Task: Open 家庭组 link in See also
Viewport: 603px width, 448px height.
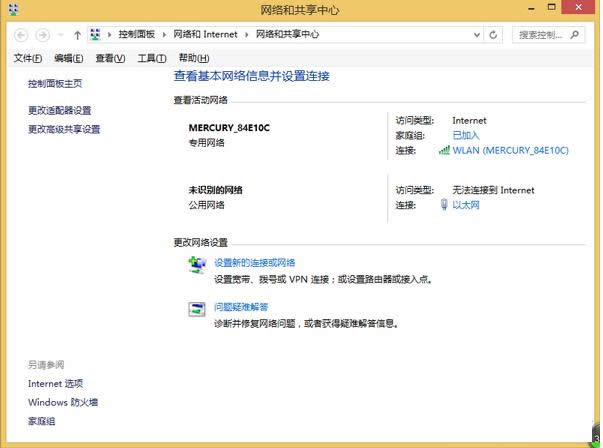Action: tap(42, 421)
